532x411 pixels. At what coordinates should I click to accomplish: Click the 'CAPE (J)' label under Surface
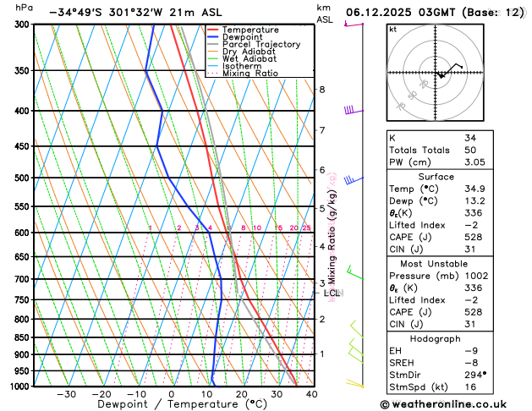coord(410,238)
